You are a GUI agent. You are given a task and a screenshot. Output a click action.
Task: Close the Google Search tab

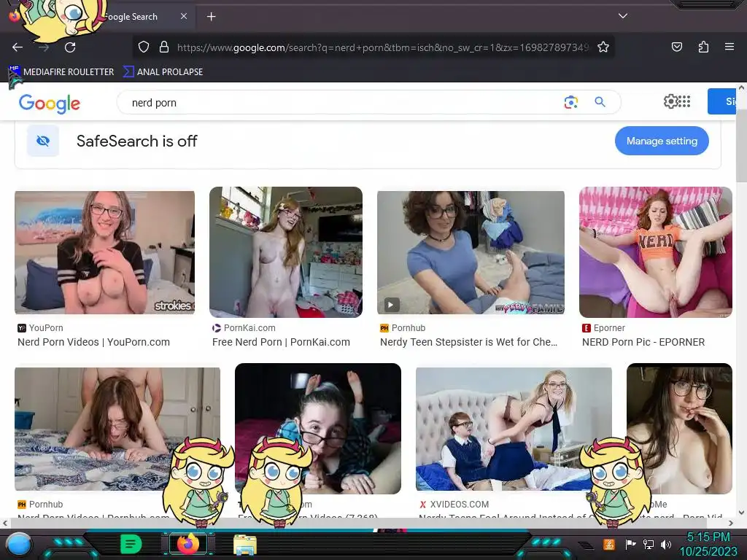tap(184, 16)
